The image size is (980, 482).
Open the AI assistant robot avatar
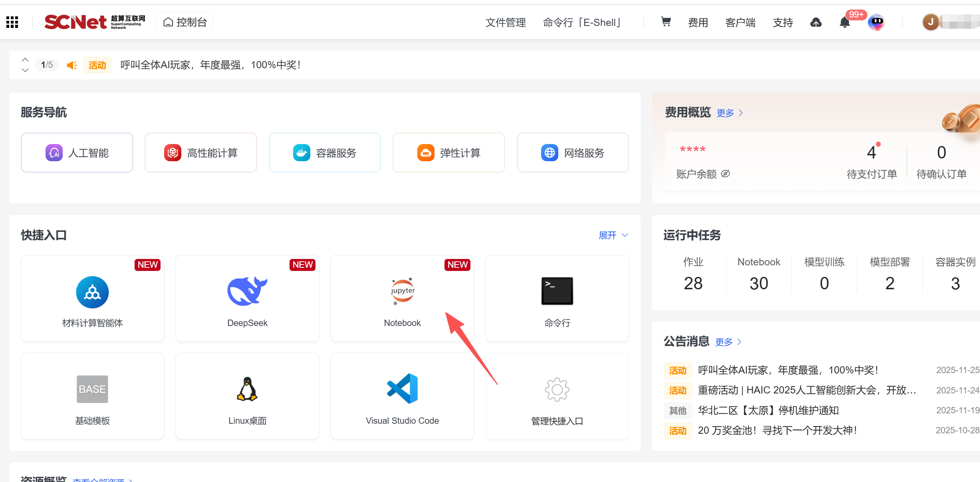tap(876, 22)
